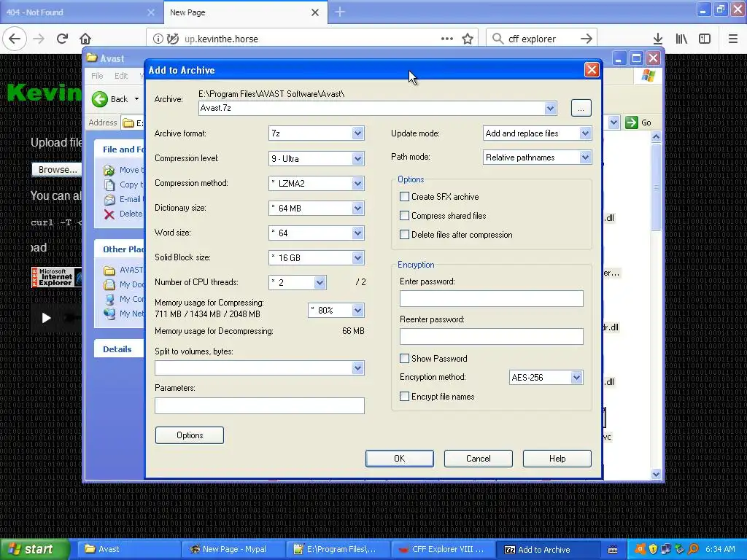Screen dimensions: 747x560
Task: Enable Compress shared files
Action: [x=404, y=216]
